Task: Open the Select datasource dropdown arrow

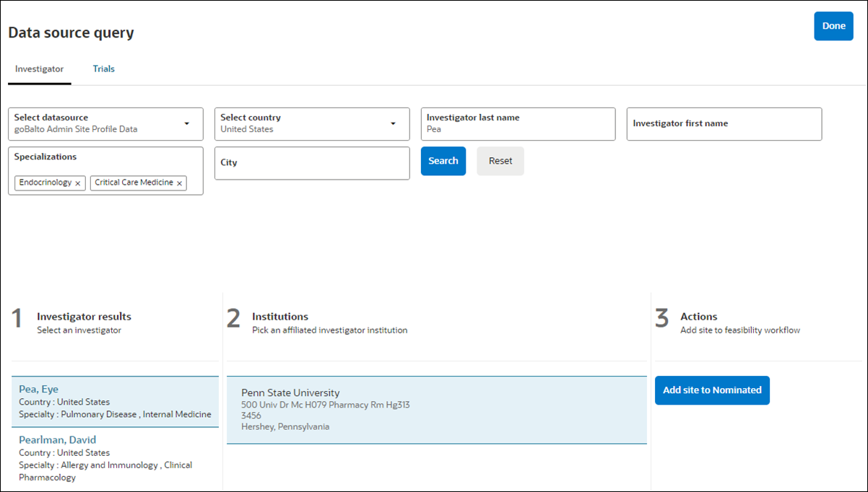Action: 187,123
